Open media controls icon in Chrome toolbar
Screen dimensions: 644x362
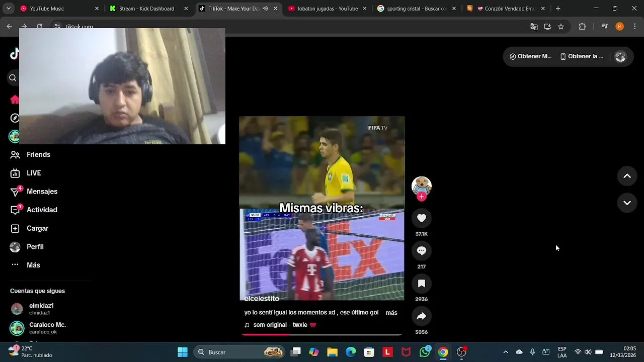[605, 27]
